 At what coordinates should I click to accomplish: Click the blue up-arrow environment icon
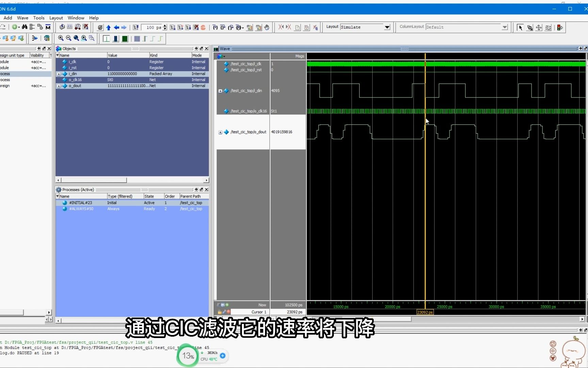tap(109, 28)
